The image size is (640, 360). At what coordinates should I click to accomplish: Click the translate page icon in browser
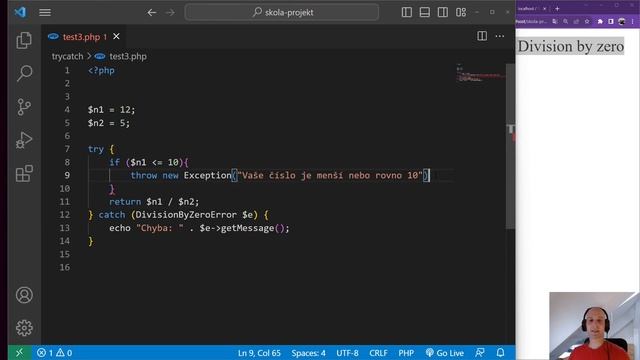click(x=555, y=21)
